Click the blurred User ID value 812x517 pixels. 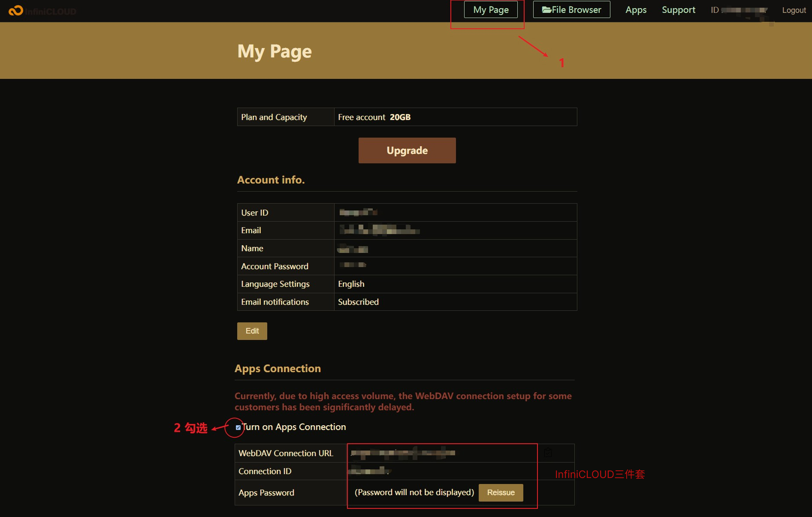(358, 212)
